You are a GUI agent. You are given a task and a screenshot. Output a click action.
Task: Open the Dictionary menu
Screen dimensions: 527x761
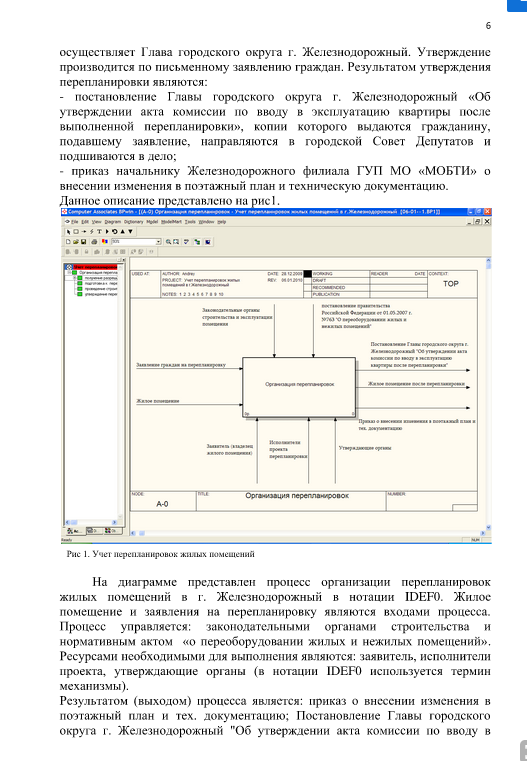coord(133,222)
